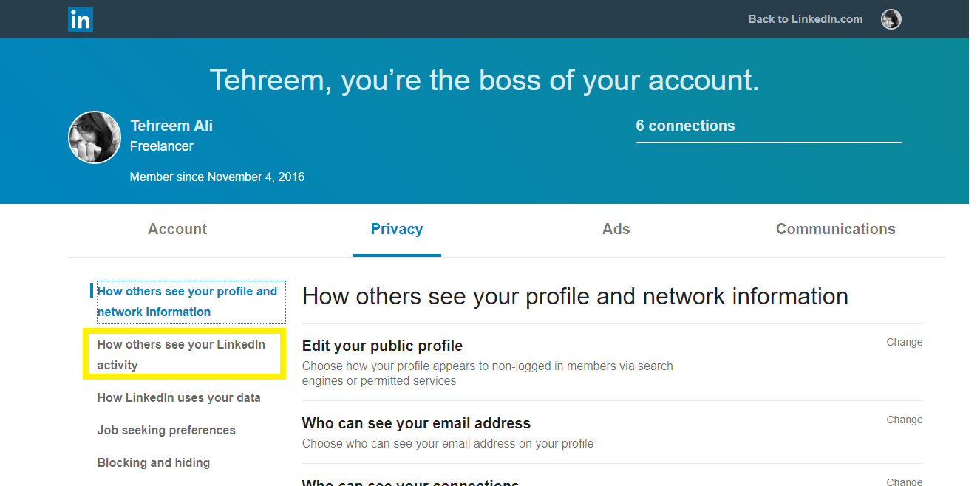Switch to the Communications tab
The image size is (980, 486).
(x=835, y=229)
